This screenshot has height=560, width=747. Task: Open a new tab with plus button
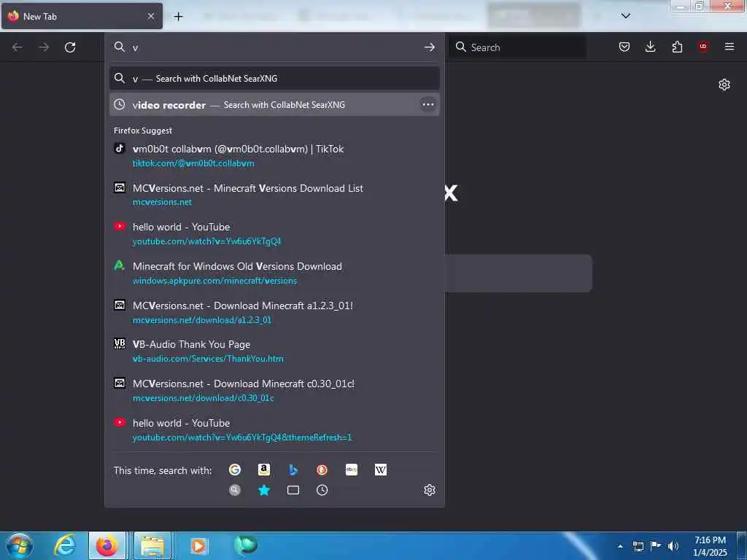178,17
